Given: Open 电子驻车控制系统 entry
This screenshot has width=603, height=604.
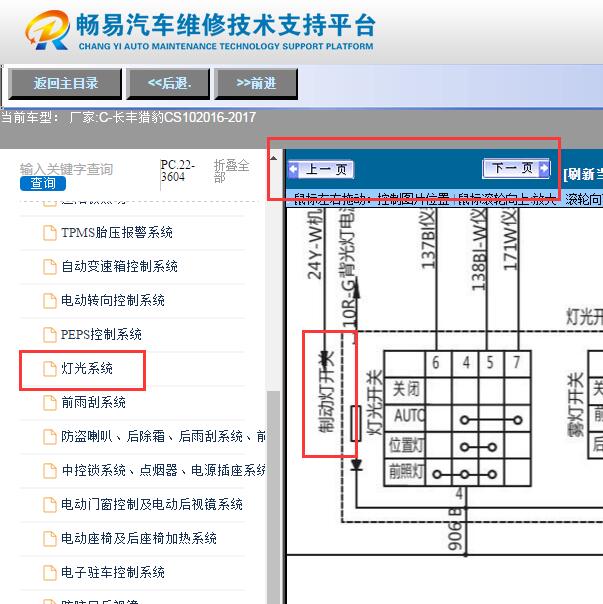Looking at the screenshot, I should (x=113, y=572).
